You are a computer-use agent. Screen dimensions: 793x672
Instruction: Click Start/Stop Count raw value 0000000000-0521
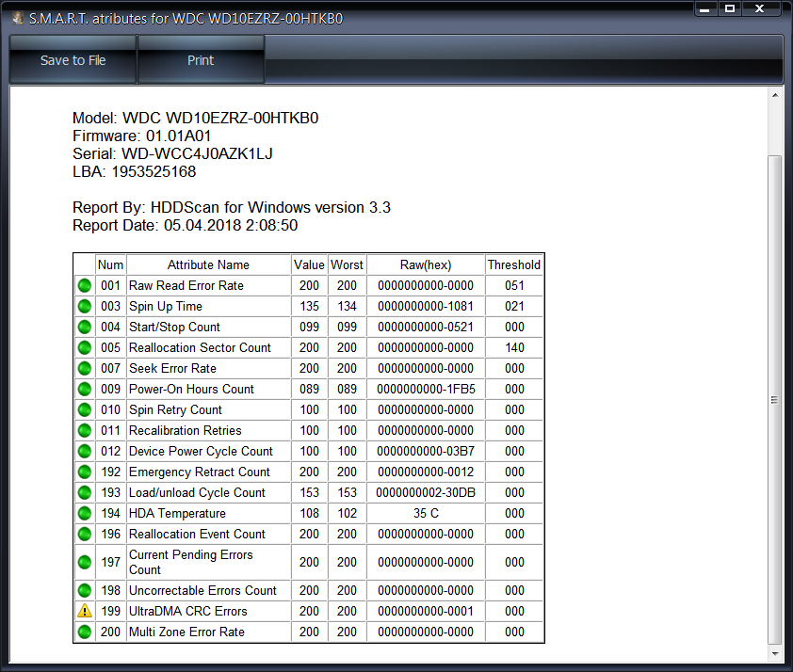click(x=426, y=327)
